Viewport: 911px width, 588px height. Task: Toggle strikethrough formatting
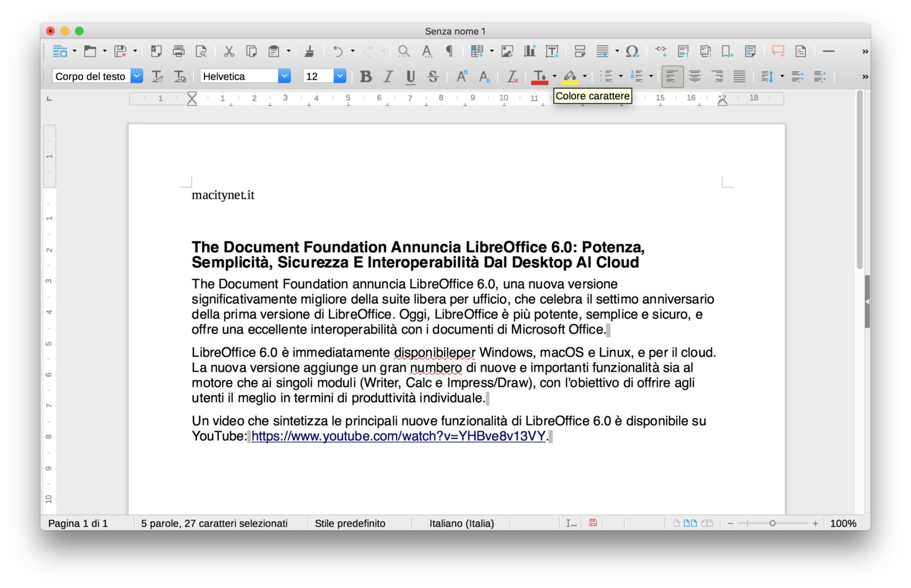click(433, 76)
